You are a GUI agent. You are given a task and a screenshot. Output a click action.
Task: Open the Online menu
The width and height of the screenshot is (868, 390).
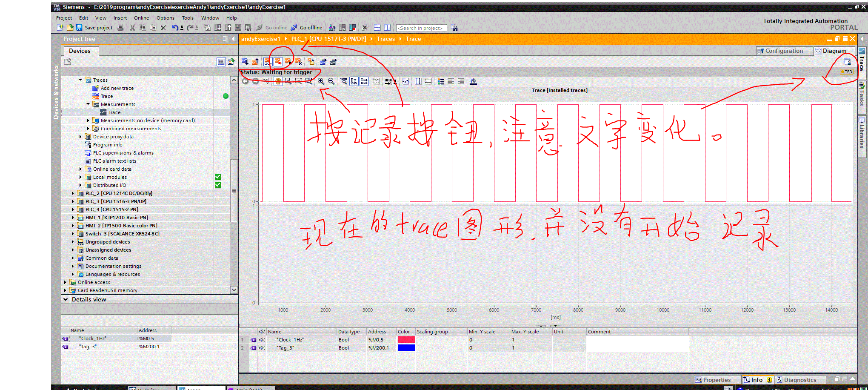(x=142, y=18)
